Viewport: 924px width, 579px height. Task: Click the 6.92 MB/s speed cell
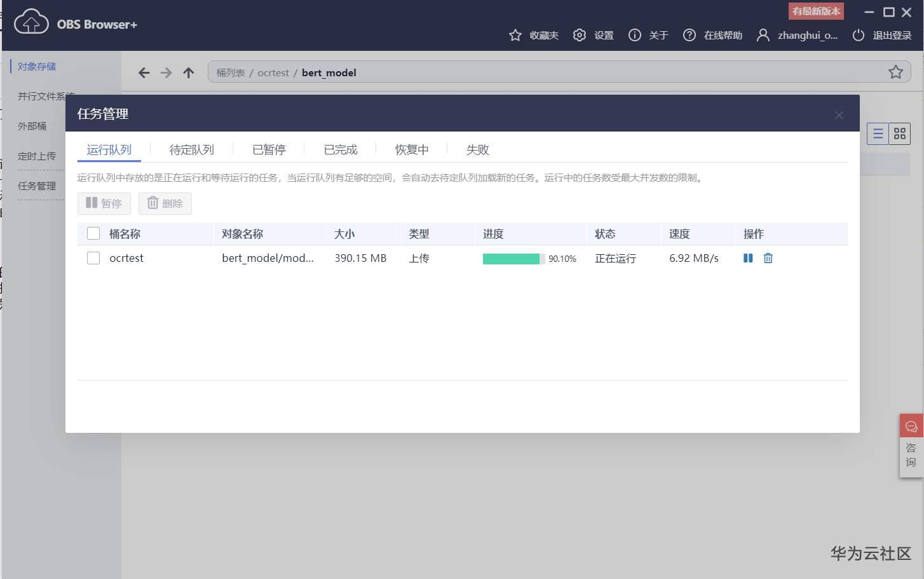[x=694, y=258]
